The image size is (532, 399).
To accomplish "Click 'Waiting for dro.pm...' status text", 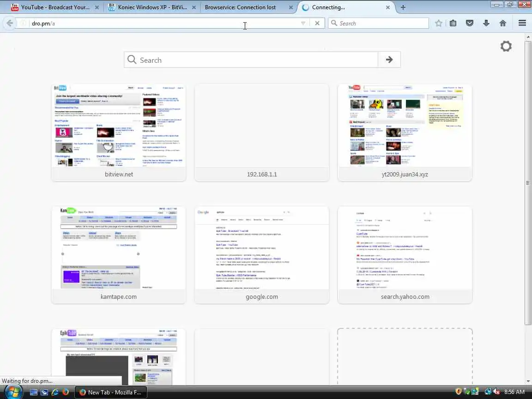I will [27, 381].
